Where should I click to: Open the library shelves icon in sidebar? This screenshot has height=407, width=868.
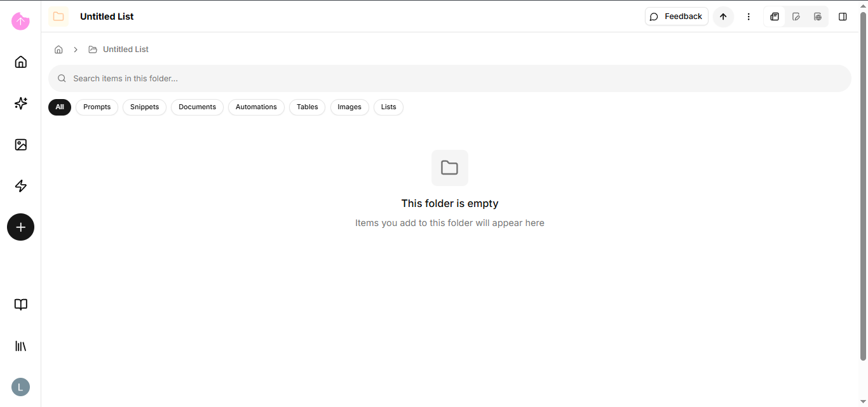pos(20,346)
